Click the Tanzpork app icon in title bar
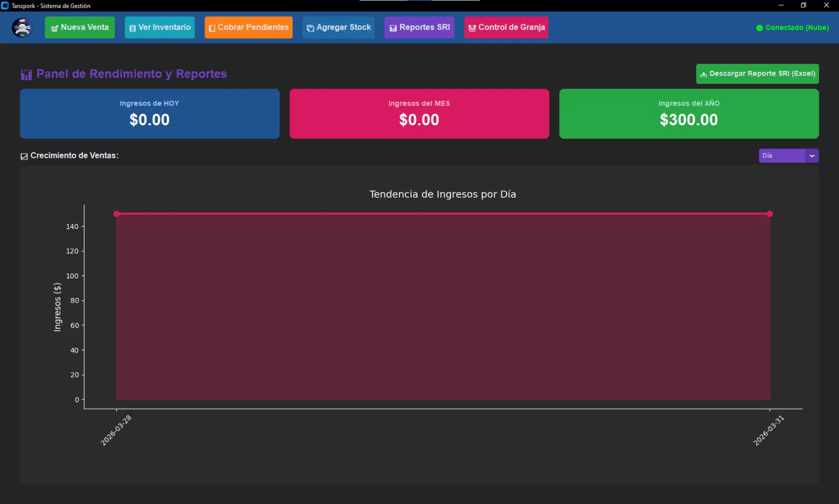839x504 pixels. (x=5, y=6)
